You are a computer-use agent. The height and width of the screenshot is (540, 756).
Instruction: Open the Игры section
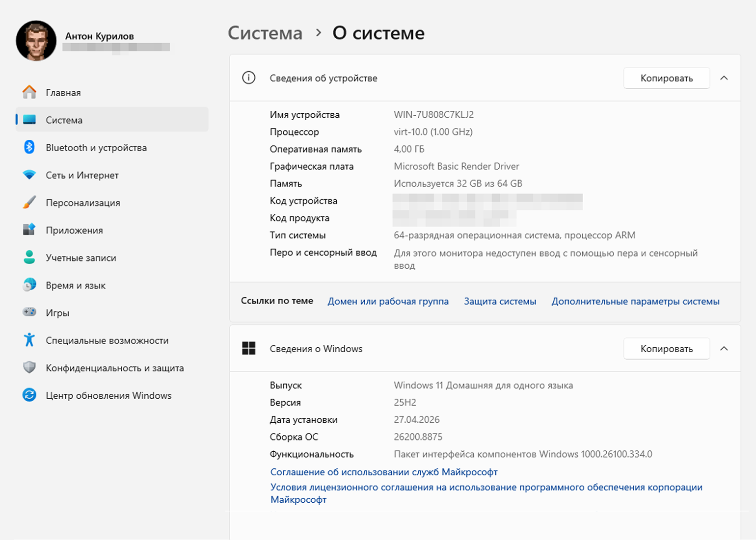pyautogui.click(x=112, y=312)
